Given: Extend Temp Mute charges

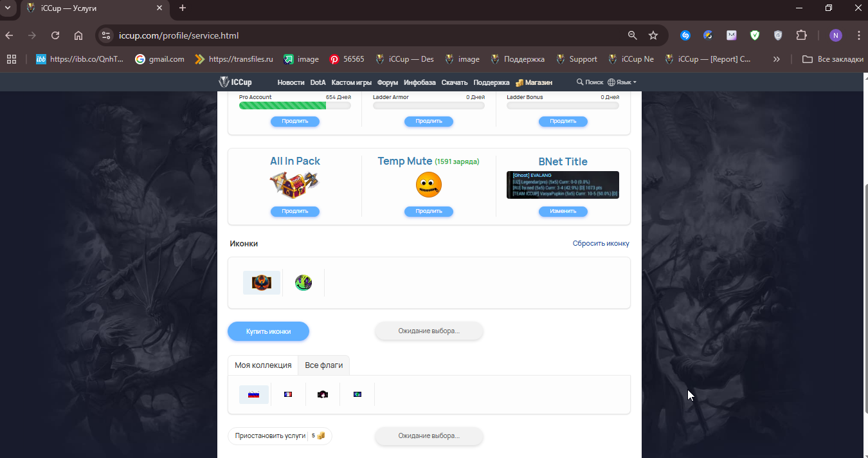Looking at the screenshot, I should pyautogui.click(x=429, y=211).
